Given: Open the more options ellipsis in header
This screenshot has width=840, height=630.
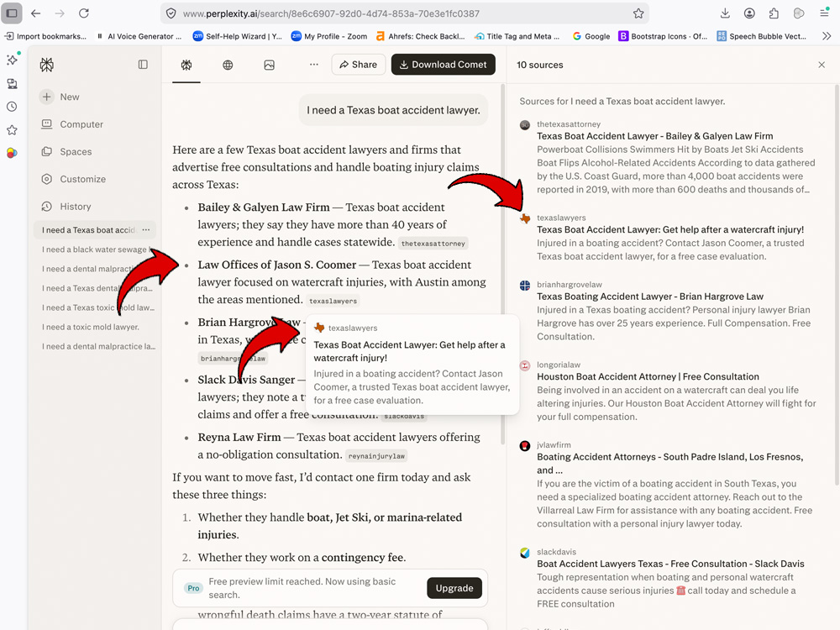Looking at the screenshot, I should point(314,65).
